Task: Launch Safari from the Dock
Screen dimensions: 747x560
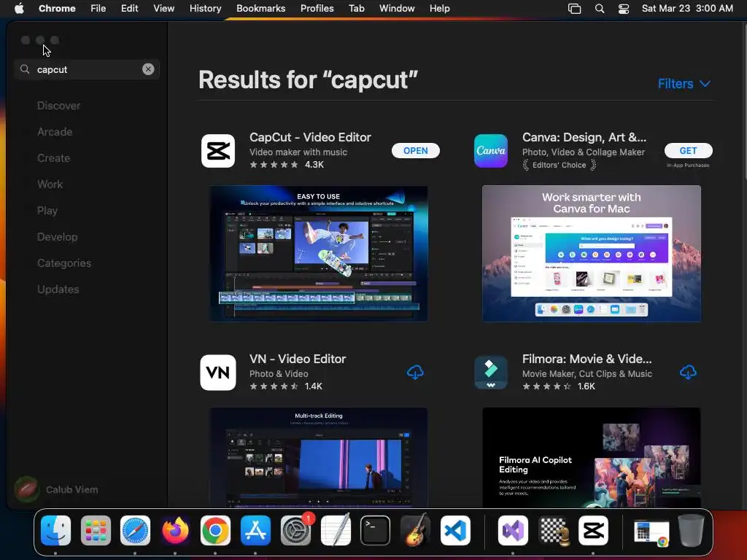Action: 135,531
